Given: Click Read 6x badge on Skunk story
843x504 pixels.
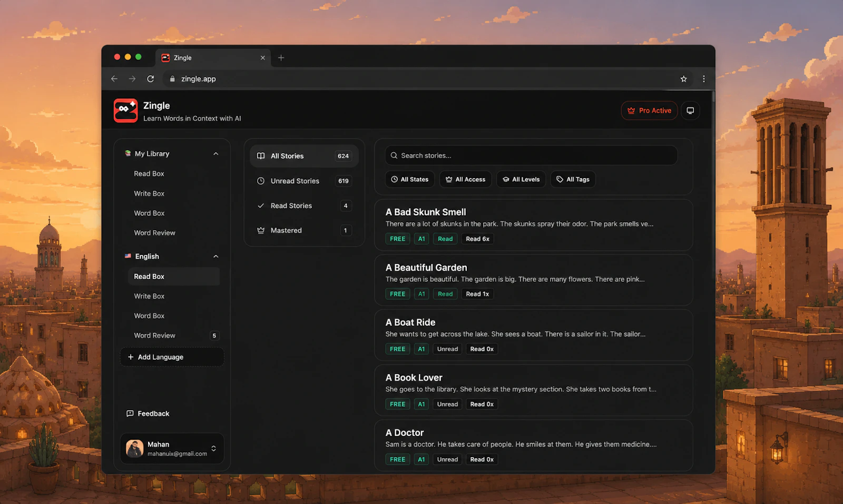Looking at the screenshot, I should [x=477, y=239].
